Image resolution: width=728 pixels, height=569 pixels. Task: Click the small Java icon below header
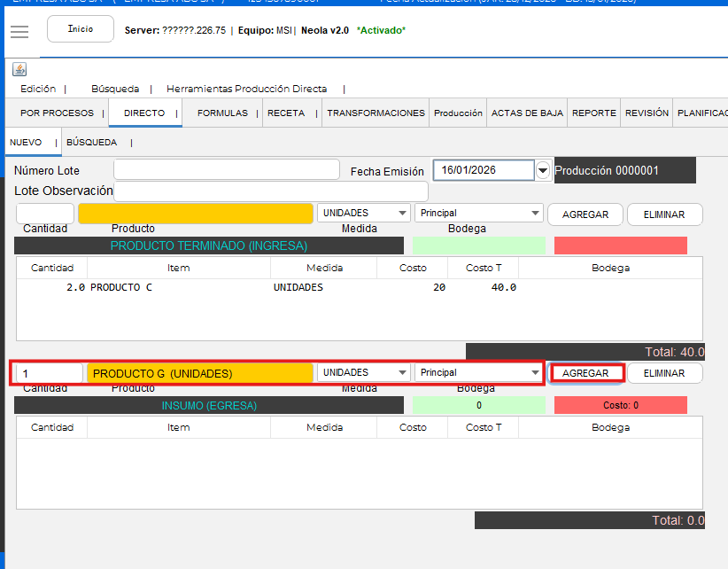pyautogui.click(x=19, y=69)
